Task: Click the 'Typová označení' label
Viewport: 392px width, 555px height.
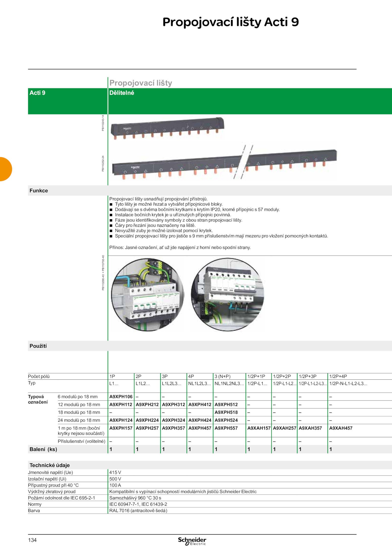Action: coord(38,399)
